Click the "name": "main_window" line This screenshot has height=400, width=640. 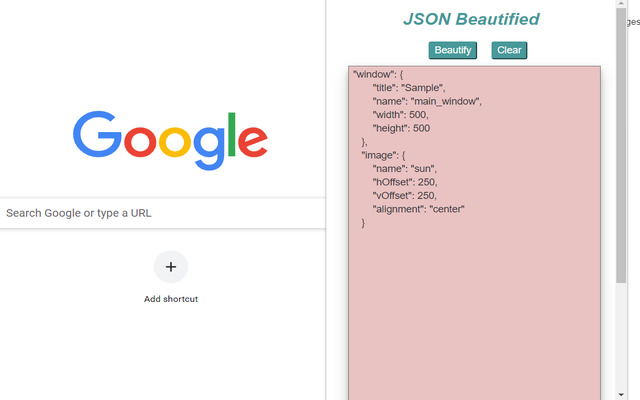[x=427, y=102]
